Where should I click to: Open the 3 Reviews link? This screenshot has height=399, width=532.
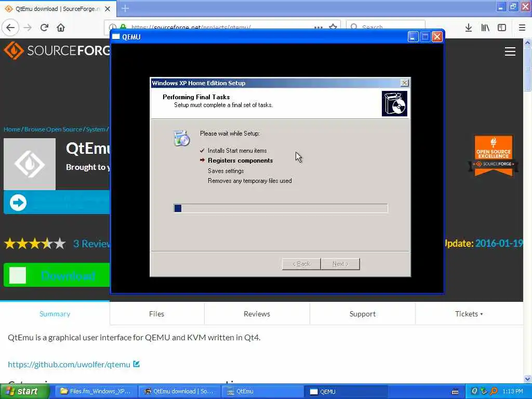[x=91, y=244]
